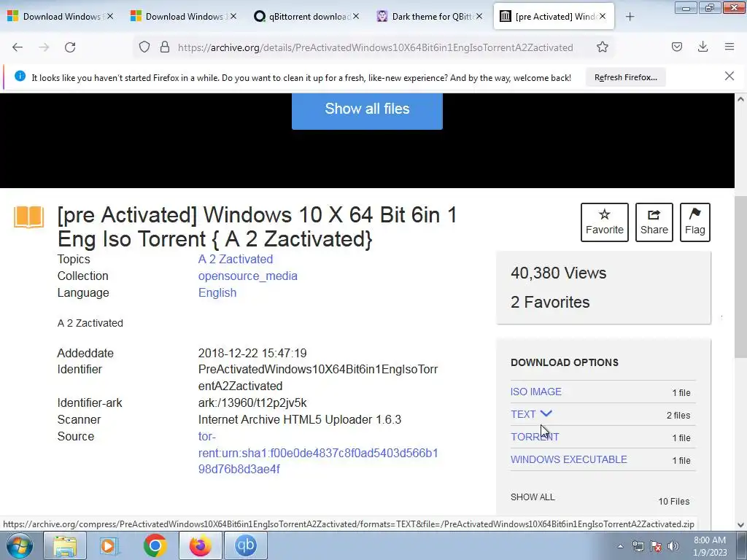Screen dimensions: 747x560
Task: Open qBittorrent from taskbar
Action: click(245, 545)
